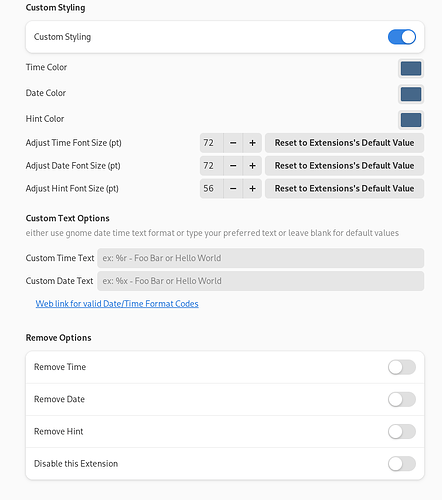Click the Hint Font Size value field
Image resolution: width=442 pixels, height=500 pixels.
pyautogui.click(x=211, y=189)
